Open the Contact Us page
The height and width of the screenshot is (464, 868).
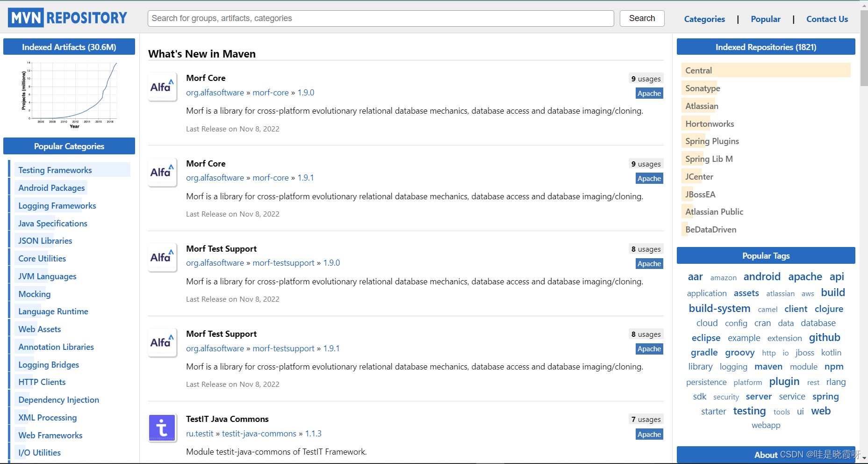coord(827,19)
